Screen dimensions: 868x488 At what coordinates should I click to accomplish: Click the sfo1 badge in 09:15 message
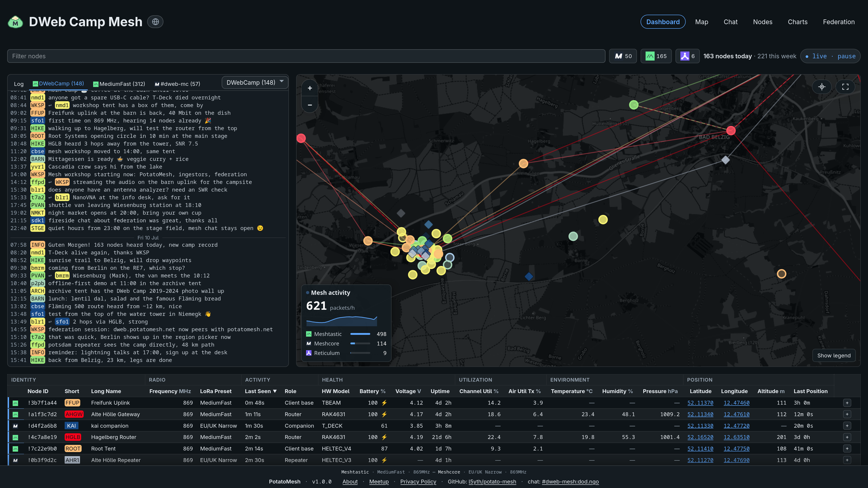click(x=37, y=121)
